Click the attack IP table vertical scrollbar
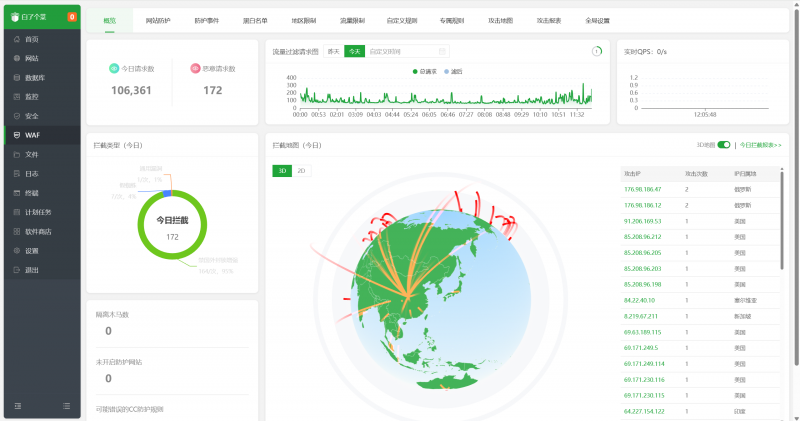Viewport: 800px width, 421px height. coord(782,220)
